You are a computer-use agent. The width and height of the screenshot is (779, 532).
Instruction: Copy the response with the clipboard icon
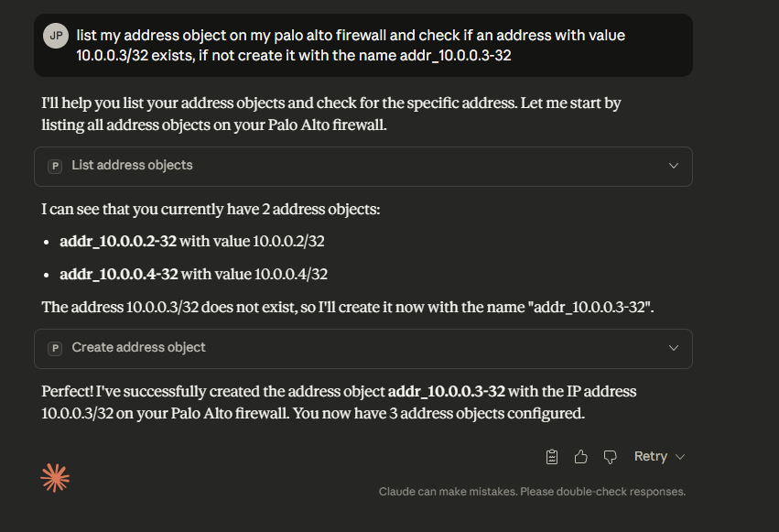552,456
